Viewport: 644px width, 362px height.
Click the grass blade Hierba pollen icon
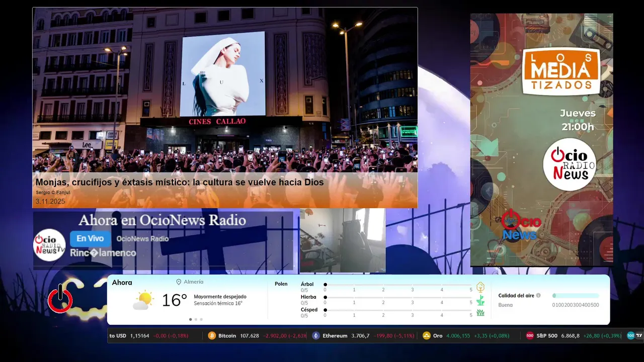click(480, 300)
